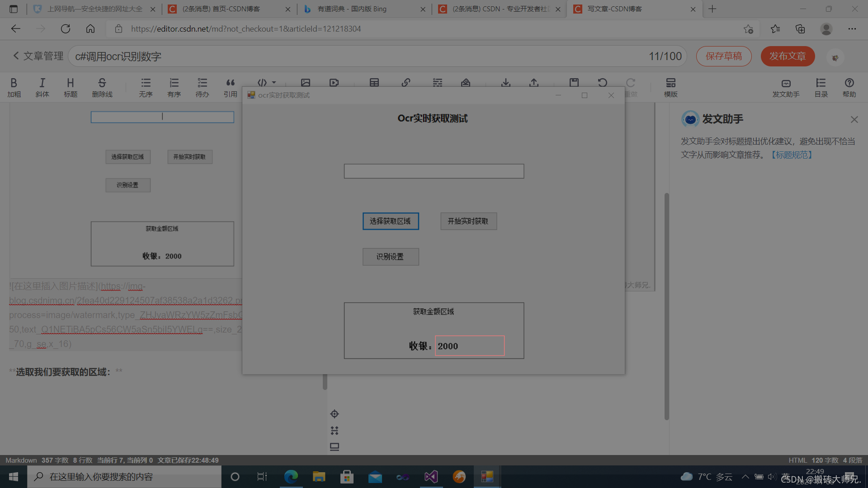This screenshot has width=868, height=488.
Task: Toggle the 发文助手 assistant panel
Action: 786,87
